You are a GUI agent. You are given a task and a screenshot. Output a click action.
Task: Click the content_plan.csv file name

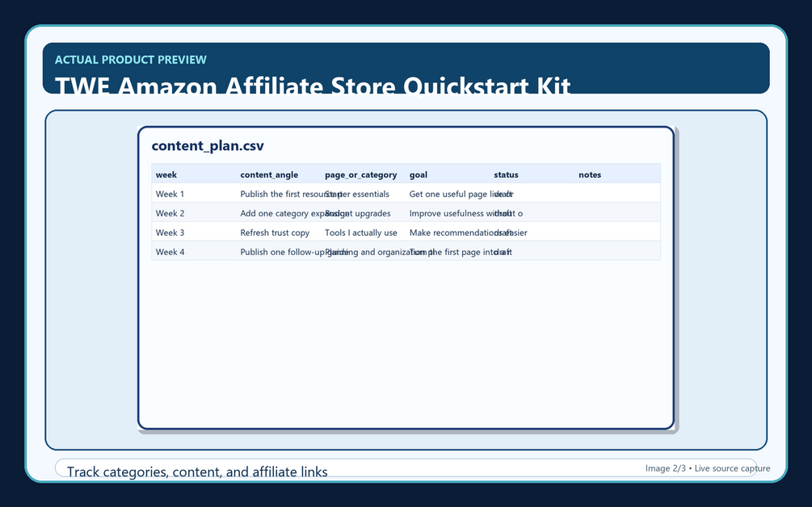[x=208, y=146]
